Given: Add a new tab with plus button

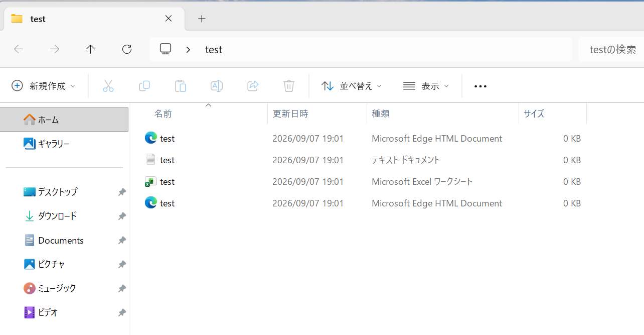Looking at the screenshot, I should [202, 19].
